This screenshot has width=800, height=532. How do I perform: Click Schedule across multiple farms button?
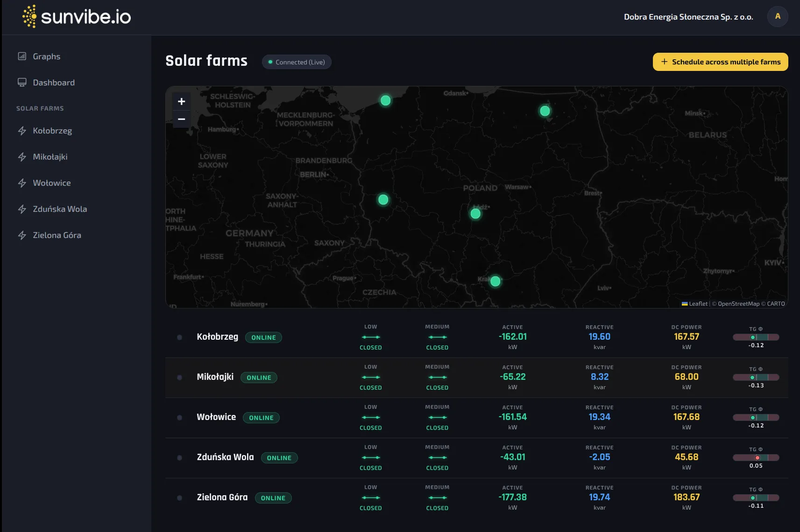[x=720, y=62]
